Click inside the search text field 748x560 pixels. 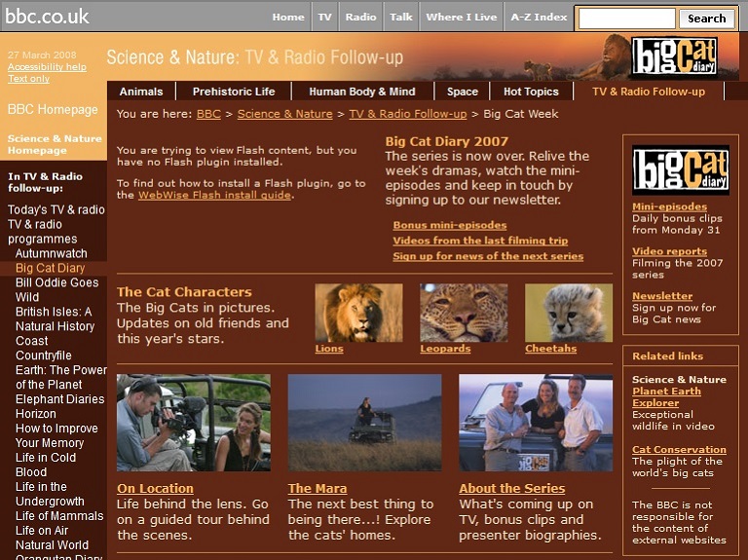[x=626, y=19]
